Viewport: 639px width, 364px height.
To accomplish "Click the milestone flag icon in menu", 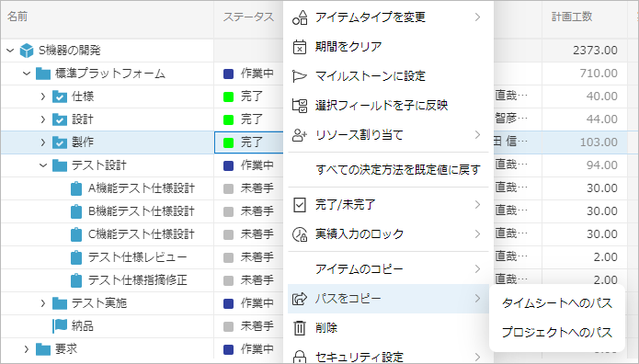I will click(x=300, y=76).
